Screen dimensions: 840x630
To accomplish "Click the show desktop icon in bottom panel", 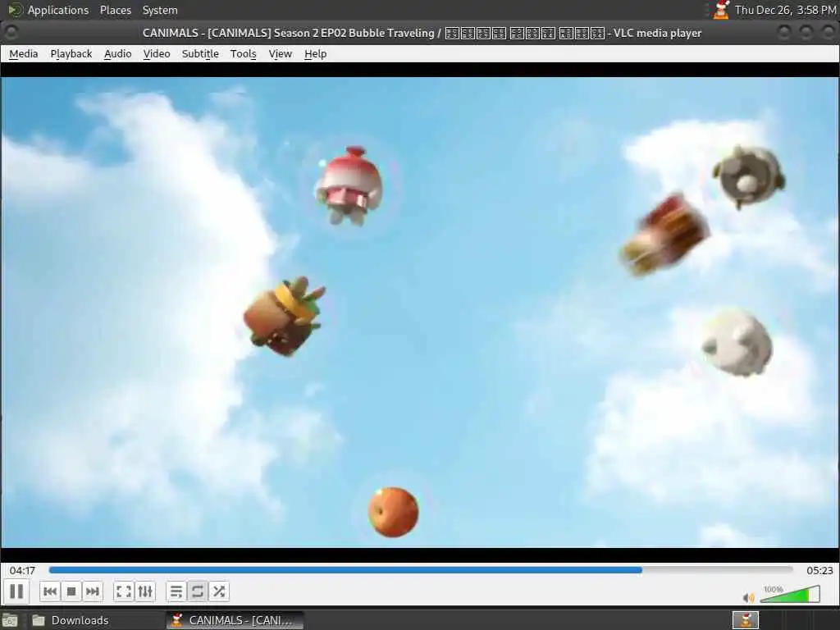I will tap(10, 621).
